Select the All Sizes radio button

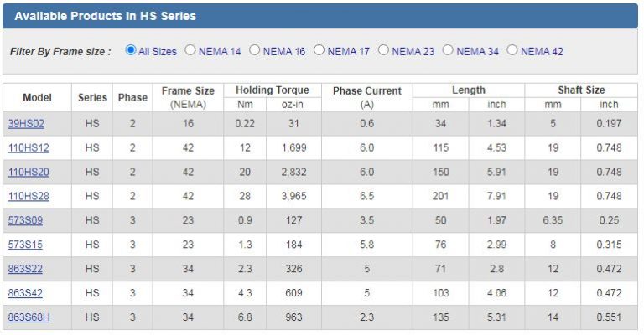[131, 50]
